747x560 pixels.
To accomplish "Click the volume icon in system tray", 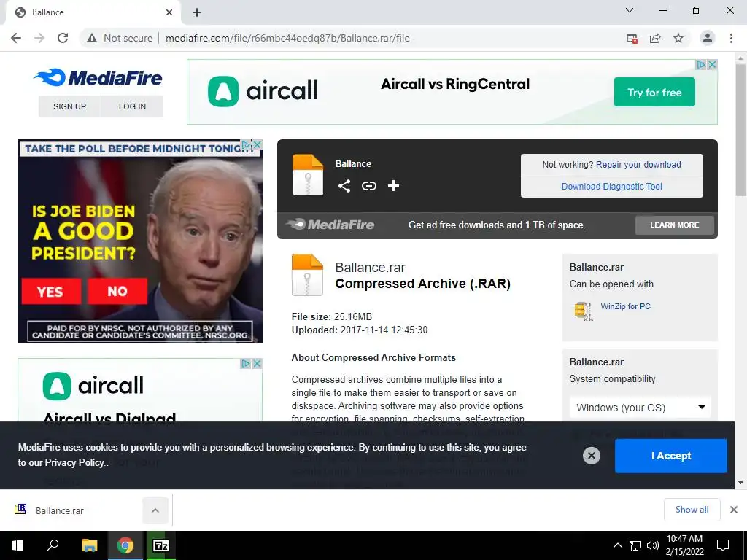I will tap(653, 545).
